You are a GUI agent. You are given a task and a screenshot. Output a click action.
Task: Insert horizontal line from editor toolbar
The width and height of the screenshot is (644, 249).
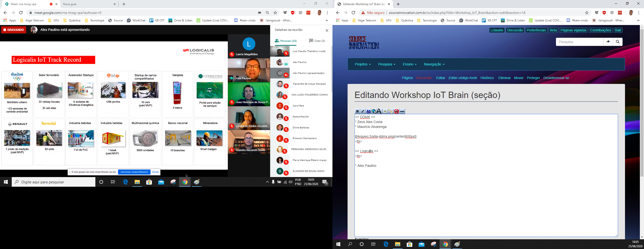coord(402,111)
